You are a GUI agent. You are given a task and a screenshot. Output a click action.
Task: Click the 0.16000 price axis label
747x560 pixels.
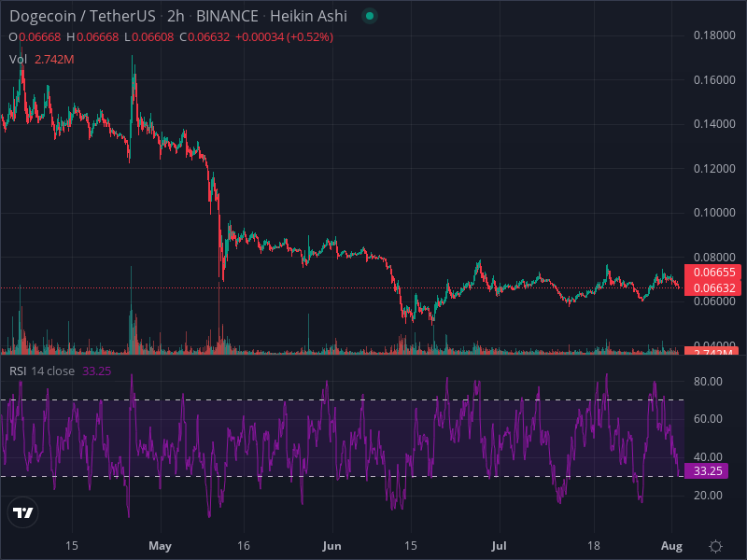pyautogui.click(x=714, y=79)
